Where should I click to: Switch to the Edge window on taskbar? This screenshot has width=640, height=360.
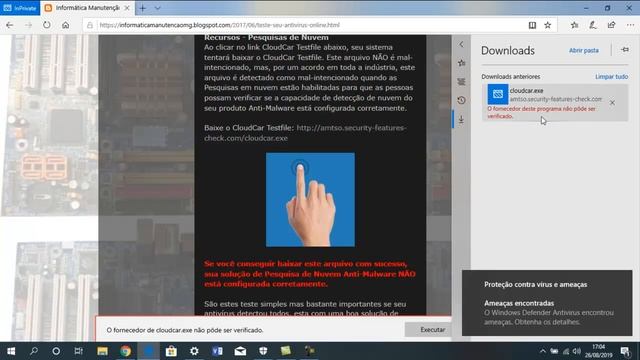tap(148, 351)
